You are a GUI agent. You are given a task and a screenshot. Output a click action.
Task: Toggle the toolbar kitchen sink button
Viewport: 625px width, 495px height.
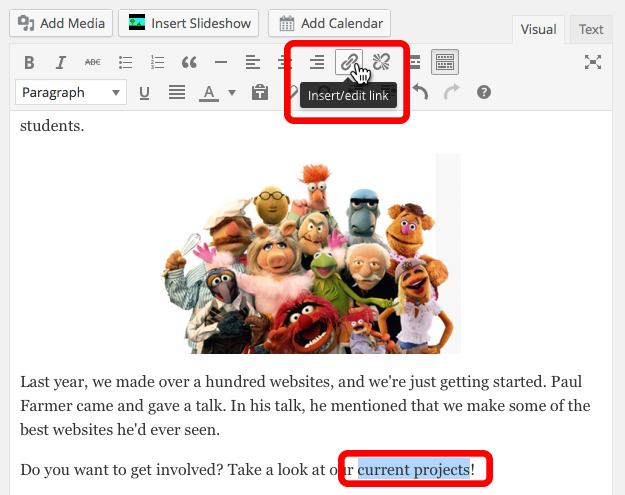pyautogui.click(x=445, y=63)
